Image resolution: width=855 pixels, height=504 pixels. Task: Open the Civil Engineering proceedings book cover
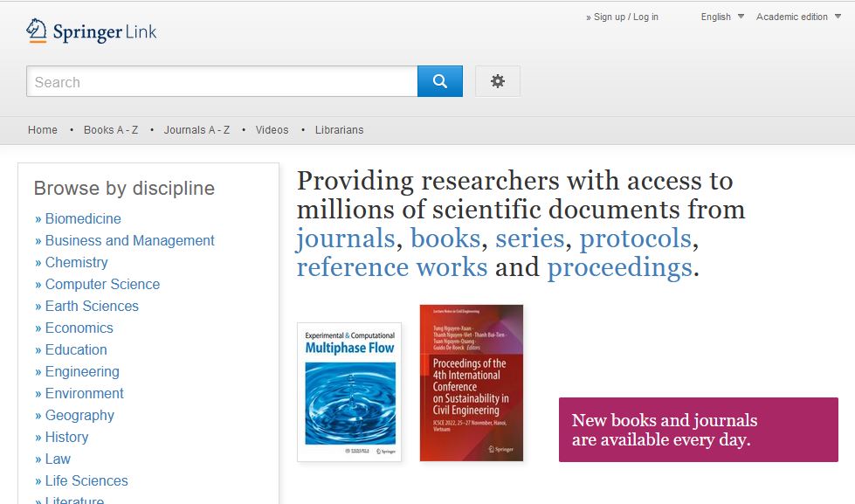pos(472,383)
